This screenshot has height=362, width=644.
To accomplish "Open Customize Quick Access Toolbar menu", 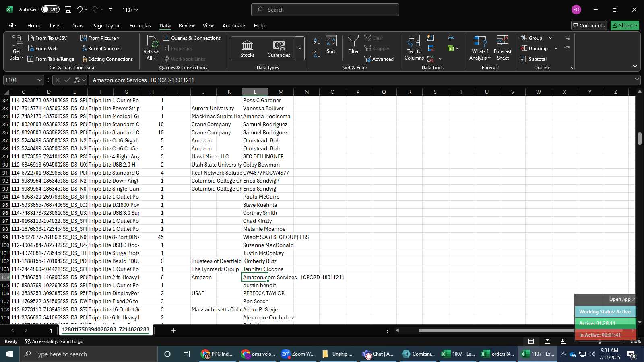I will pyautogui.click(x=111, y=10).
